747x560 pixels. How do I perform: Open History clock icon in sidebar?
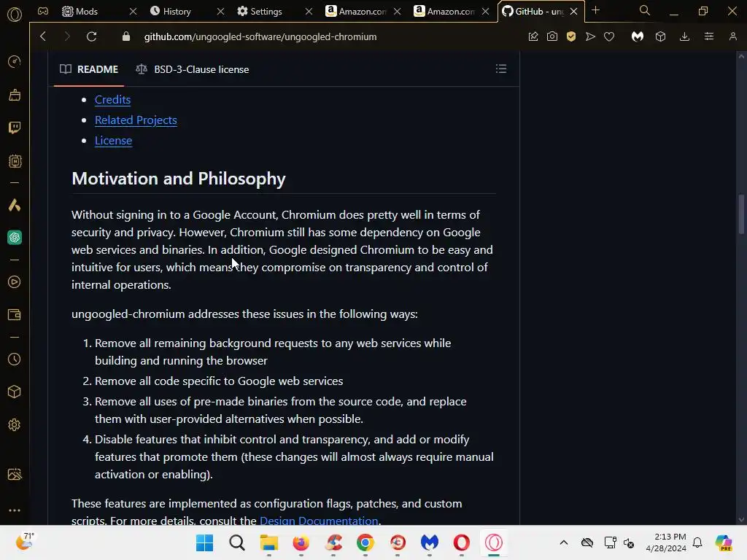[x=15, y=359]
